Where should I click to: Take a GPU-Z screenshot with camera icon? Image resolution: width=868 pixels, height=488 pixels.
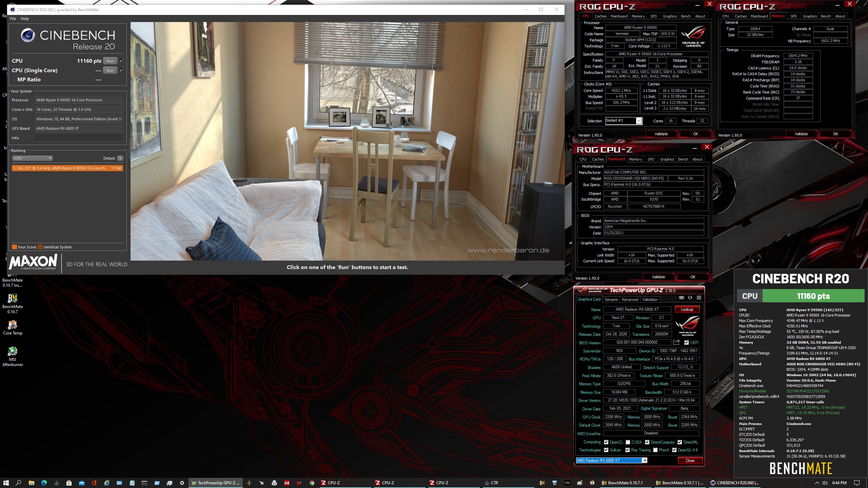point(682,298)
